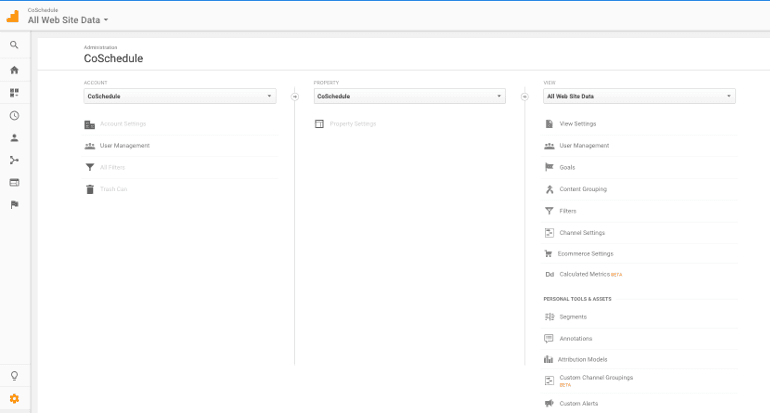Image resolution: width=770 pixels, height=413 pixels.
Task: Click the Segments icon
Action: [x=549, y=317]
